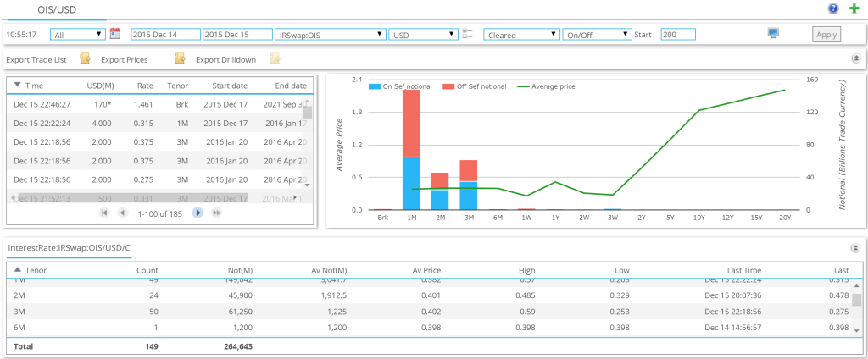This screenshot has width=868, height=359.
Task: Go to last page of trades
Action: 216,213
